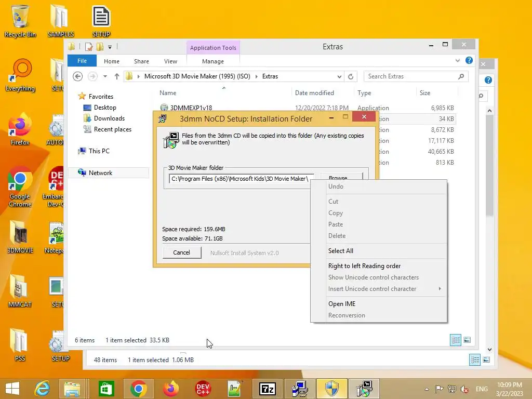Open the View ribbon tab
The width and height of the screenshot is (532, 399).
pos(170,61)
